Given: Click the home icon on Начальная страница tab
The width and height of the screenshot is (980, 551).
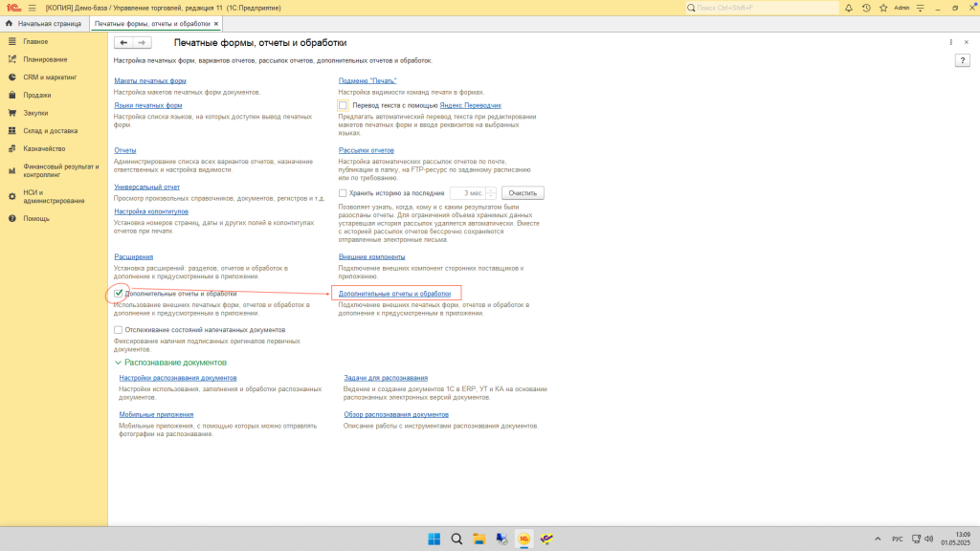Looking at the screenshot, I should [9, 23].
